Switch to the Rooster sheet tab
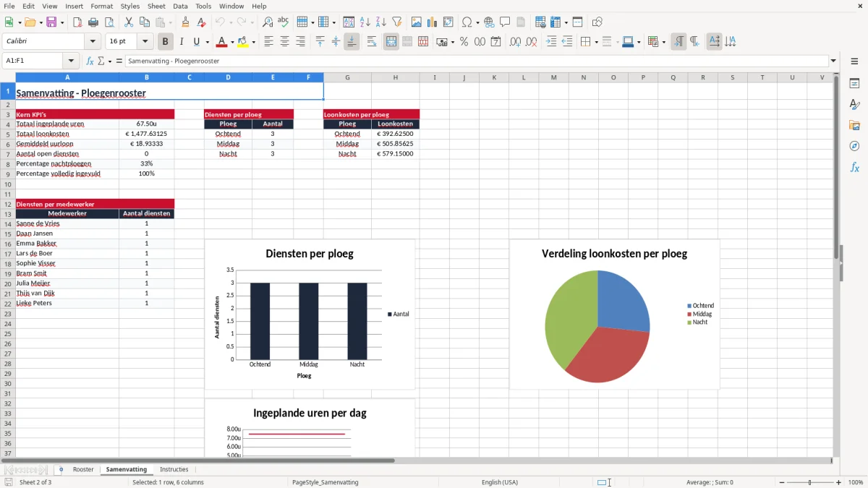The image size is (868, 488). 83,469
